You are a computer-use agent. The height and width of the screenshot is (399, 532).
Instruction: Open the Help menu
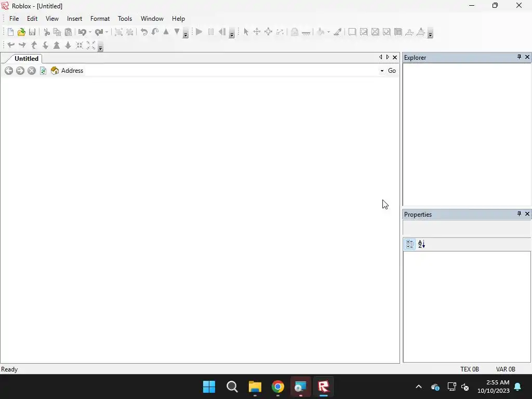(179, 19)
